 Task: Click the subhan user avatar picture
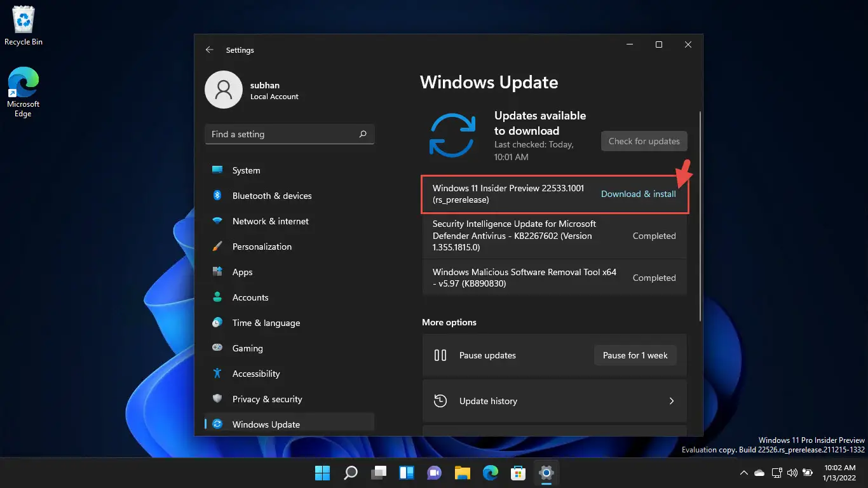click(223, 90)
